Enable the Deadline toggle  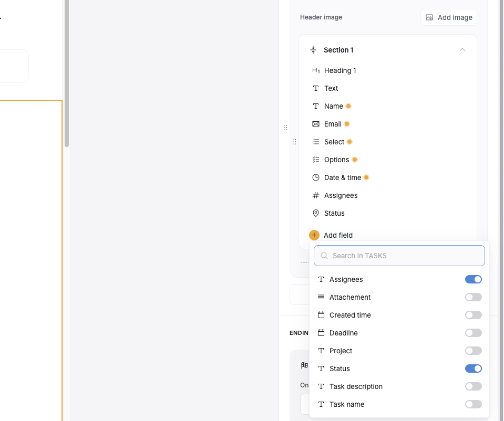(x=473, y=333)
